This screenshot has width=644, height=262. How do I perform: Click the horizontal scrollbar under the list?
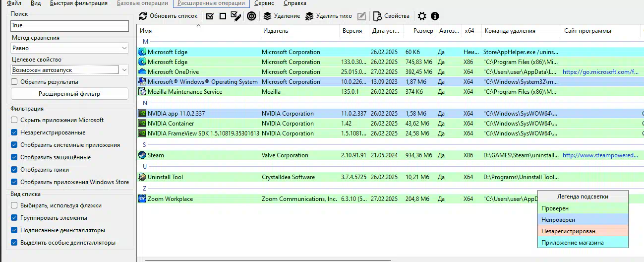pyautogui.click(x=268, y=260)
